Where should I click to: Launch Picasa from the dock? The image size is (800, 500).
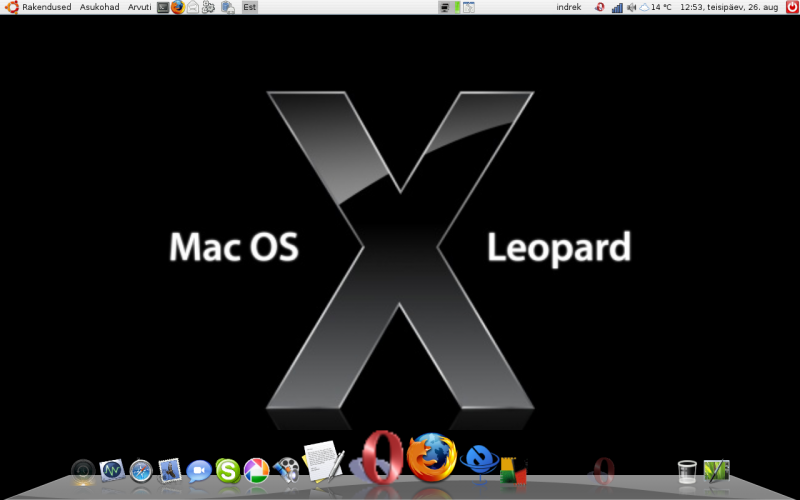click(x=257, y=470)
